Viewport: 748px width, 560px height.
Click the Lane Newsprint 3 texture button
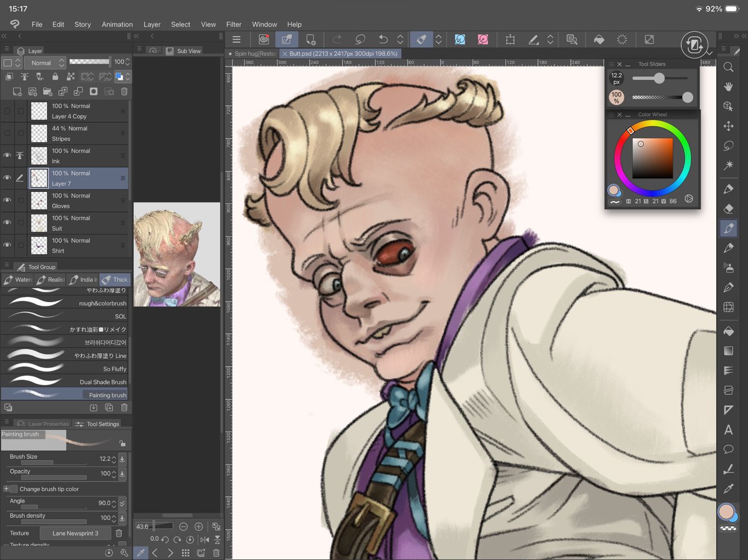pos(75,533)
